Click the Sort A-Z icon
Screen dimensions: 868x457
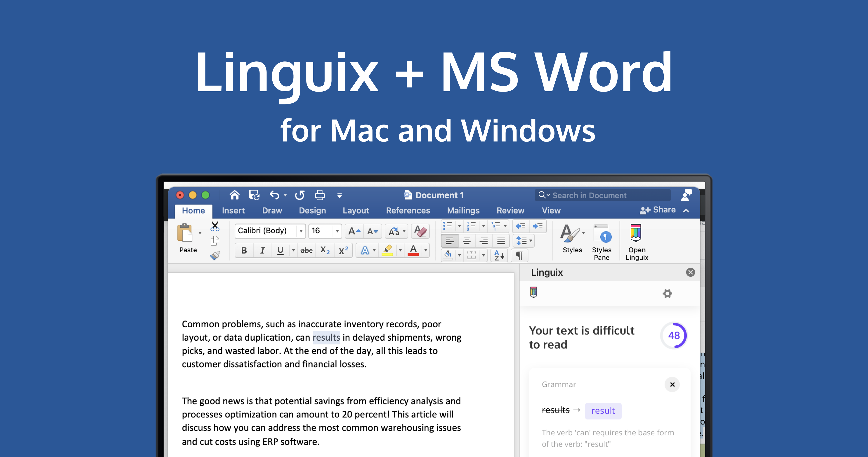click(499, 255)
